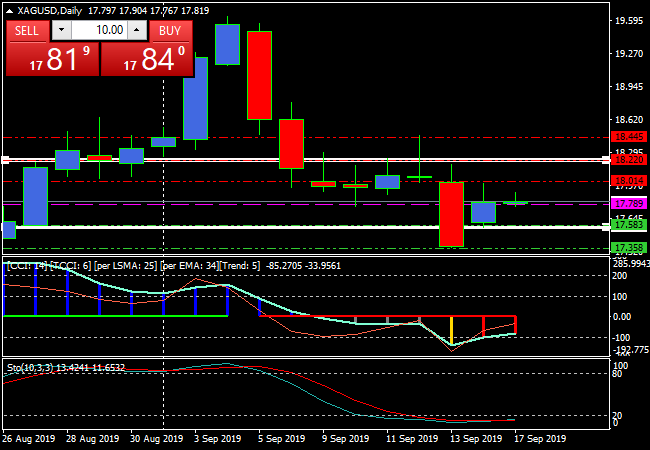Select the green 17.358 price level label
This screenshot has width=650, height=450.
pyautogui.click(x=628, y=248)
